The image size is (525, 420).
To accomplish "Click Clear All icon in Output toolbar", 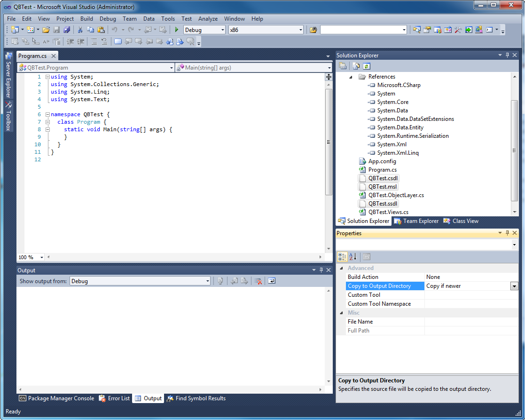I will 258,281.
